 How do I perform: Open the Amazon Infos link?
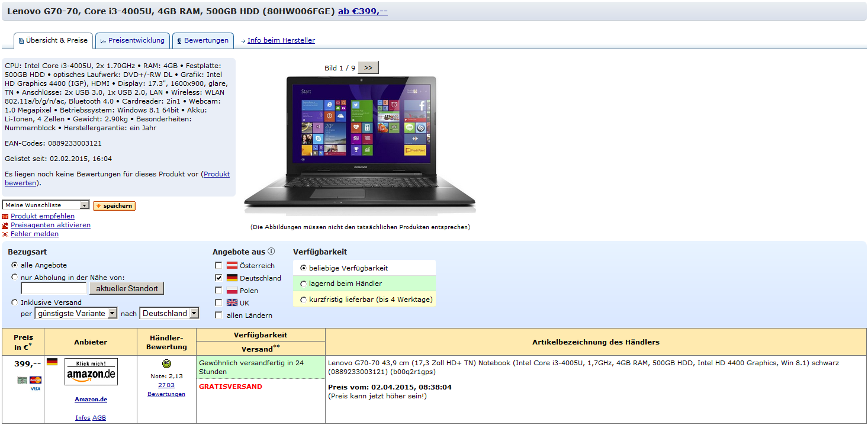[83, 418]
